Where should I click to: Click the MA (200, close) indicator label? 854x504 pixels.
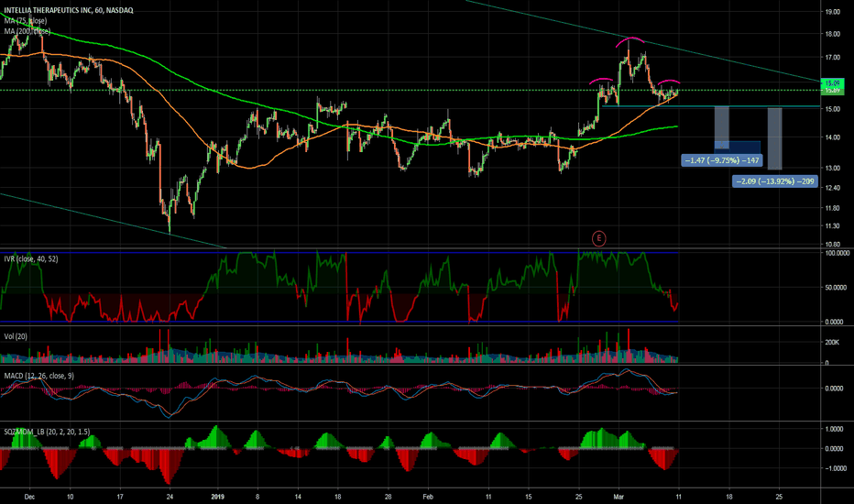click(27, 31)
